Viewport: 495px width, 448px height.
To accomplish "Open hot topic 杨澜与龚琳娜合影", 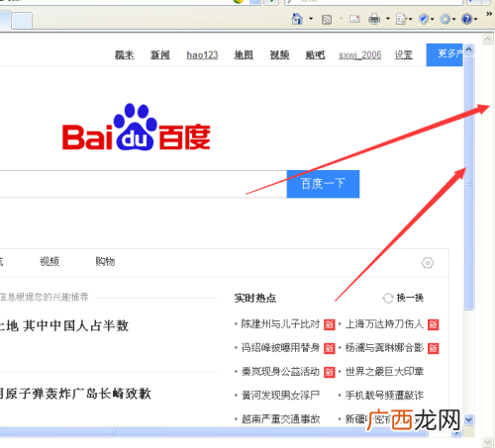I will tap(384, 347).
